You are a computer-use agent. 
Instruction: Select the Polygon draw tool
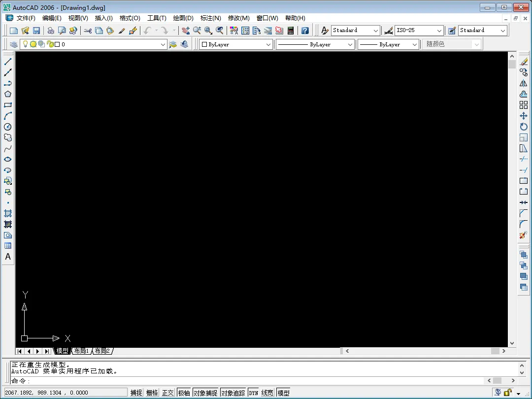[8, 94]
